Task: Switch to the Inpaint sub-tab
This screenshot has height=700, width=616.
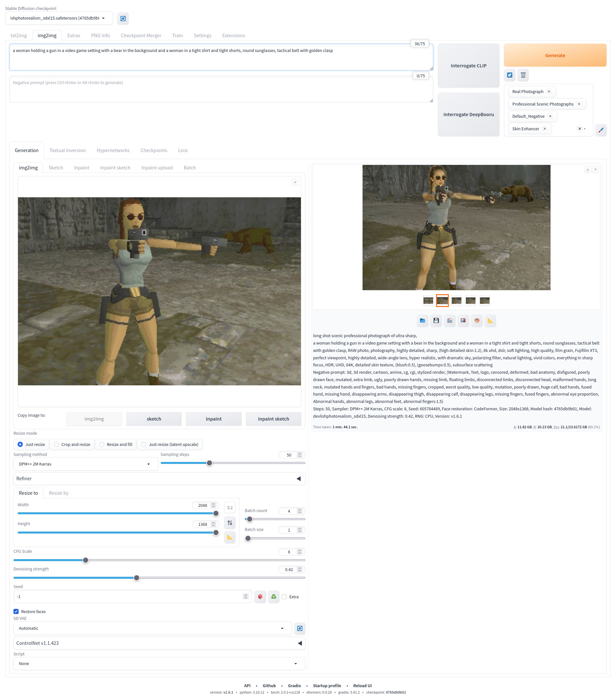Action: coord(81,168)
